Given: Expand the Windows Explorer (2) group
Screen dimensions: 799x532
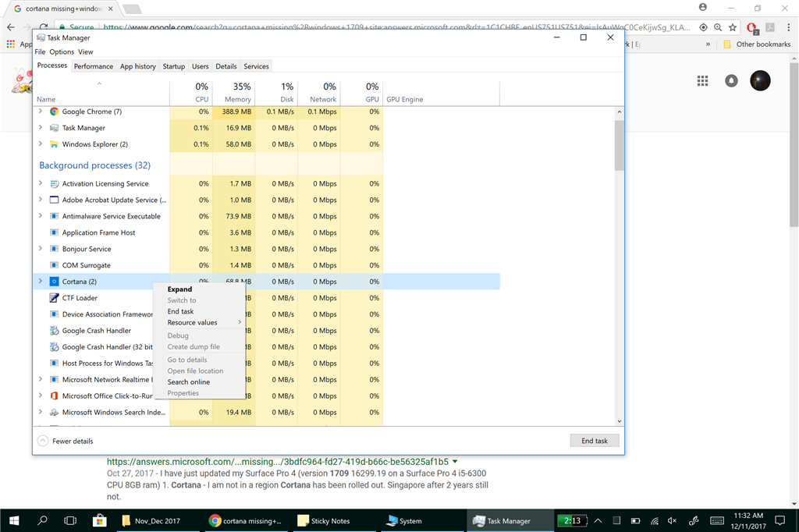Looking at the screenshot, I should click(x=41, y=144).
